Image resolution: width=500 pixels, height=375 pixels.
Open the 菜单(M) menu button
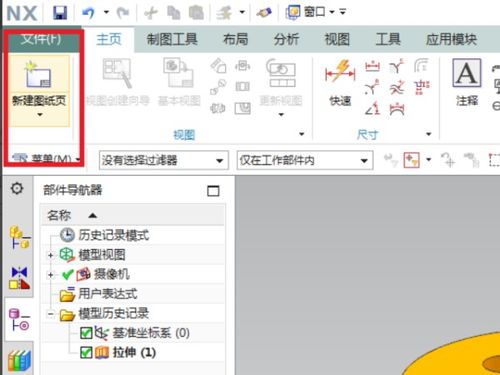point(46,160)
